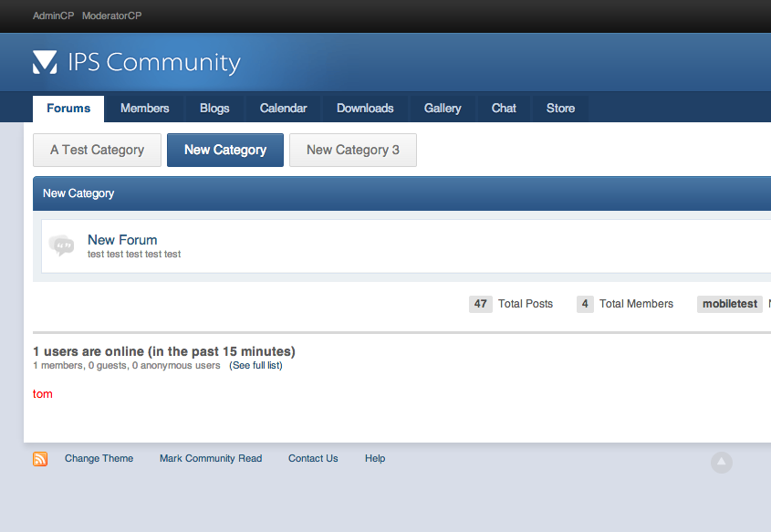Click Mark Community Read
This screenshot has width=771, height=532.
[211, 458]
